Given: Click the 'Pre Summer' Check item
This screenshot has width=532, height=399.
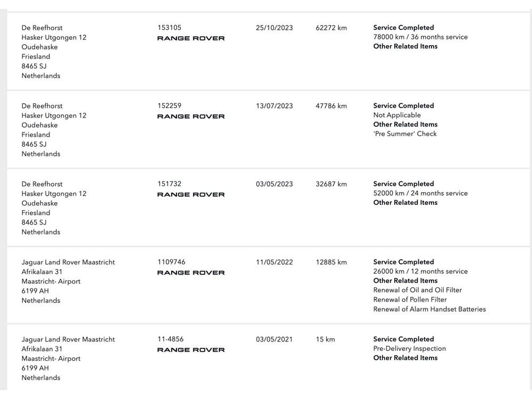Looking at the screenshot, I should (x=405, y=134).
